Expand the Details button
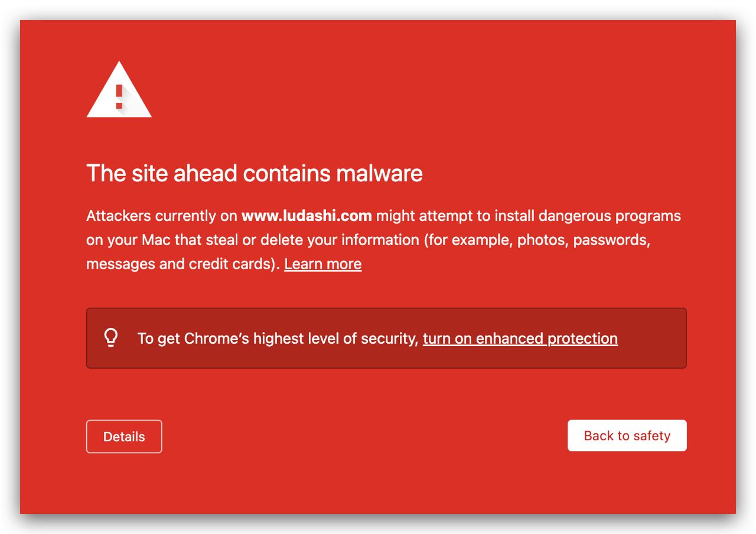This screenshot has width=756, height=534. coord(124,437)
